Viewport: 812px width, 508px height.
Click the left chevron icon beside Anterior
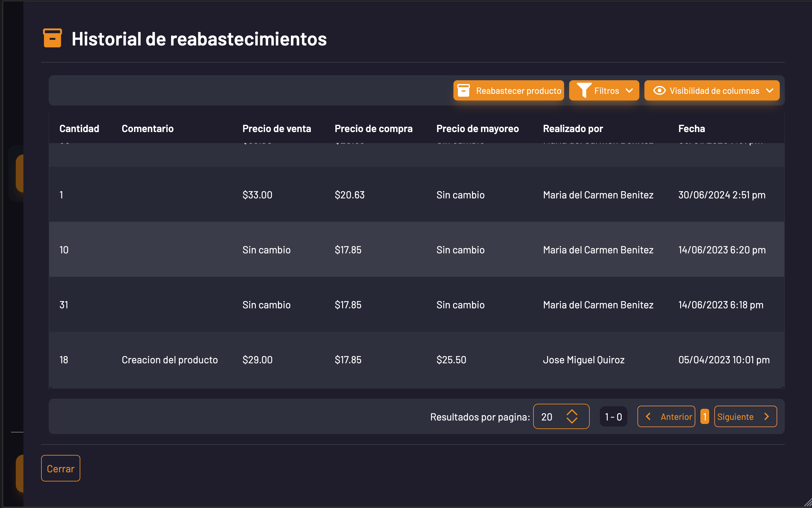coord(648,416)
